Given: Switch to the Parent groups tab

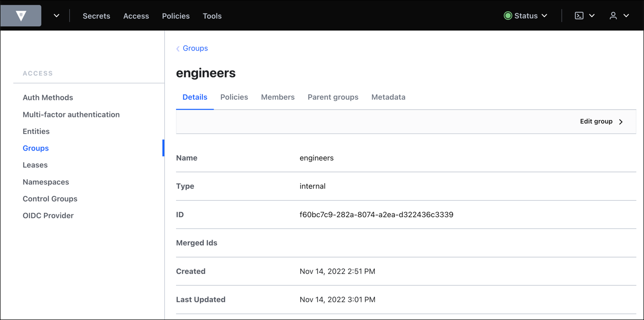Looking at the screenshot, I should pyautogui.click(x=333, y=97).
